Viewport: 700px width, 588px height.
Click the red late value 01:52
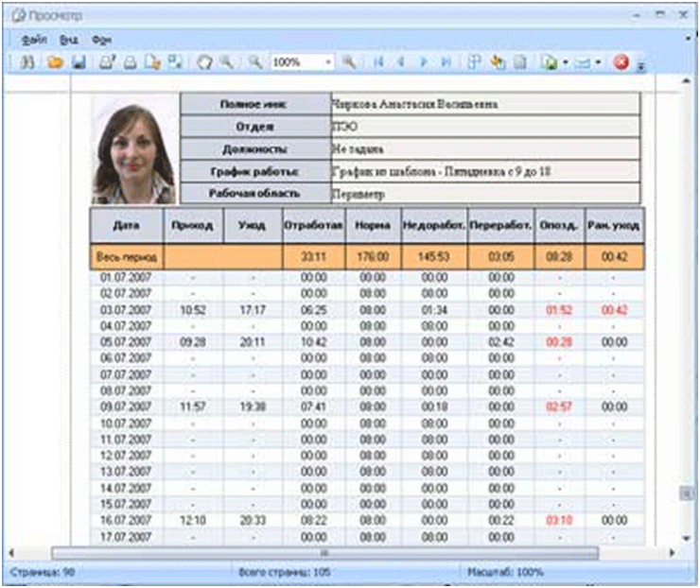tap(559, 310)
